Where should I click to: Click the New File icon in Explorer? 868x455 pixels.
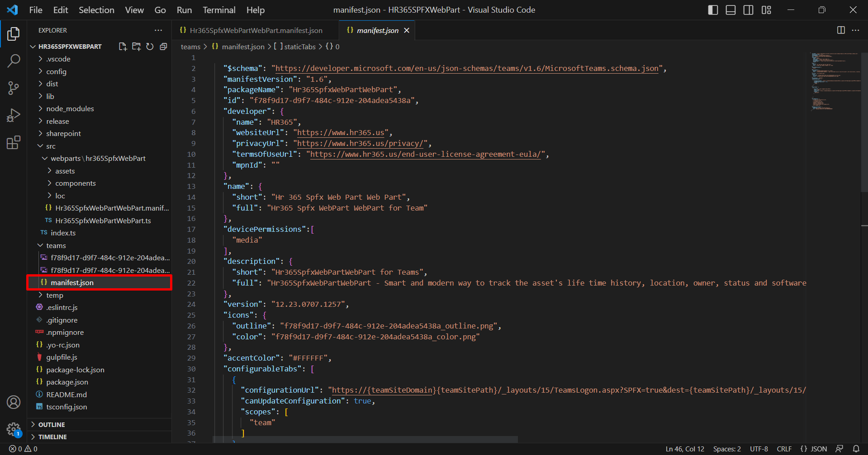pyautogui.click(x=123, y=47)
